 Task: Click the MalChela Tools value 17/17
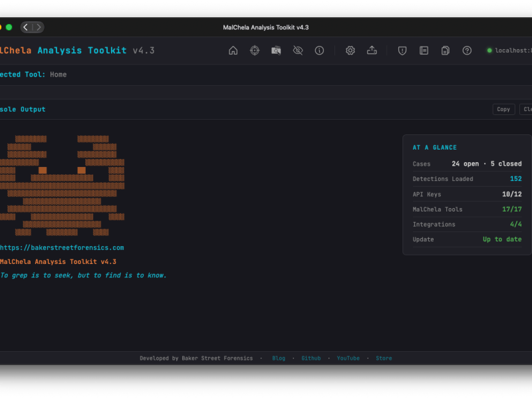512,209
